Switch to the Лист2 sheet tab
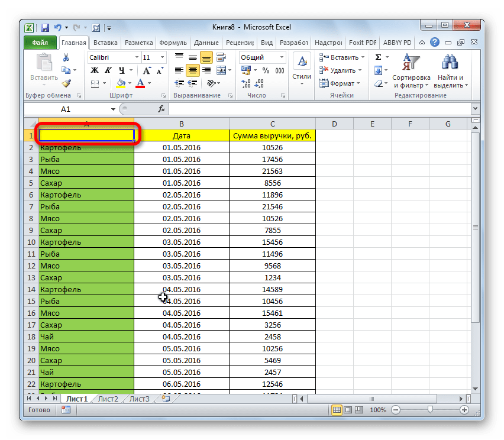Screen dimensions: 504x440 point(108,399)
